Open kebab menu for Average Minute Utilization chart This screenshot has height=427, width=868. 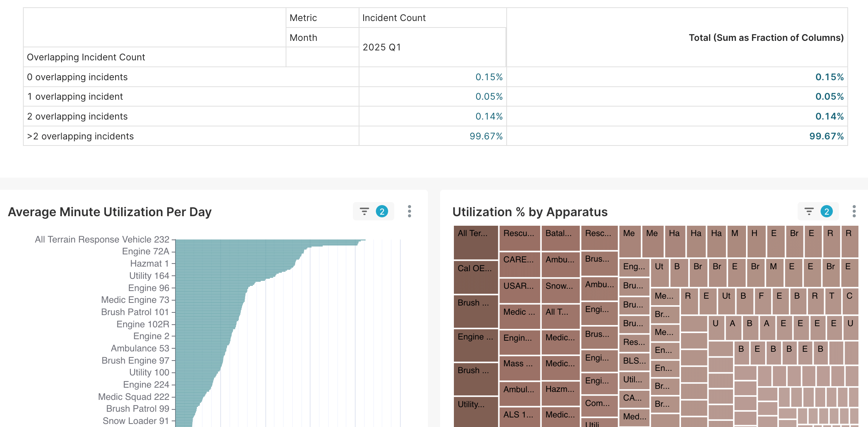pyautogui.click(x=409, y=211)
